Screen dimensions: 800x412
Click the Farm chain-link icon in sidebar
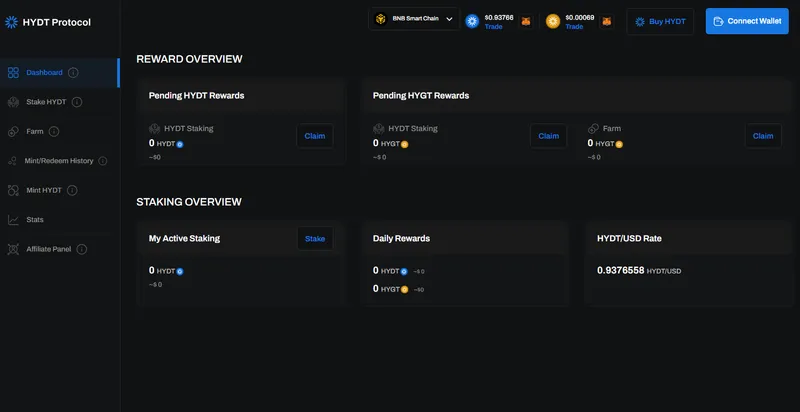pyautogui.click(x=13, y=132)
